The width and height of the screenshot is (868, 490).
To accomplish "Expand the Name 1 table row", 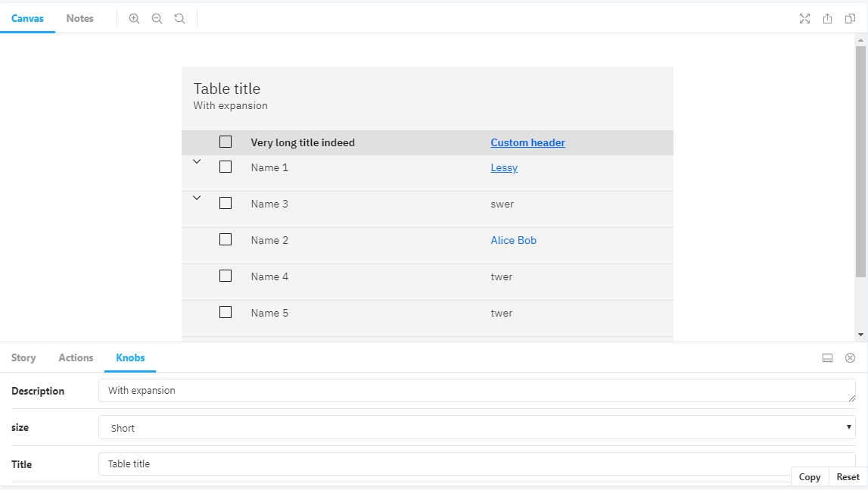I will click(x=197, y=161).
